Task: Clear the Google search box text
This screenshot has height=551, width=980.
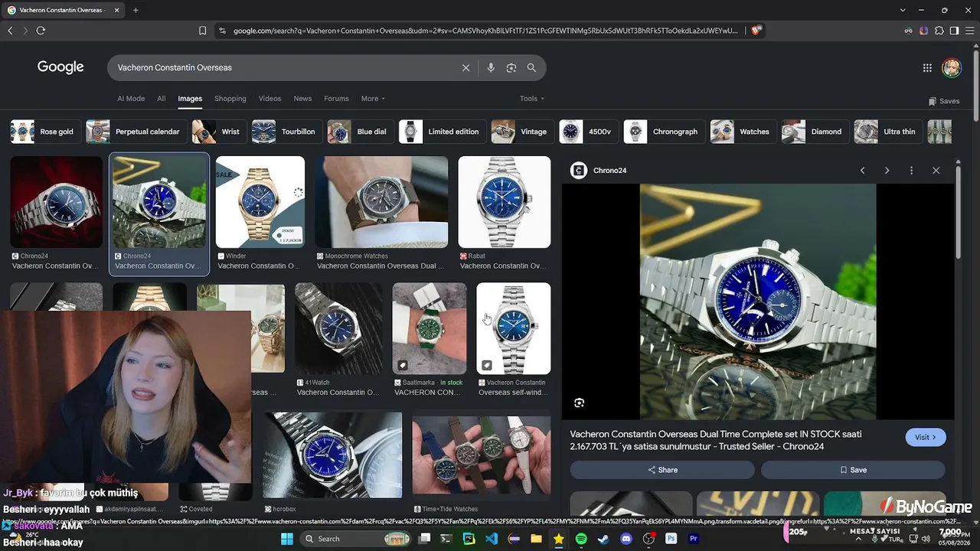Action: (x=465, y=68)
